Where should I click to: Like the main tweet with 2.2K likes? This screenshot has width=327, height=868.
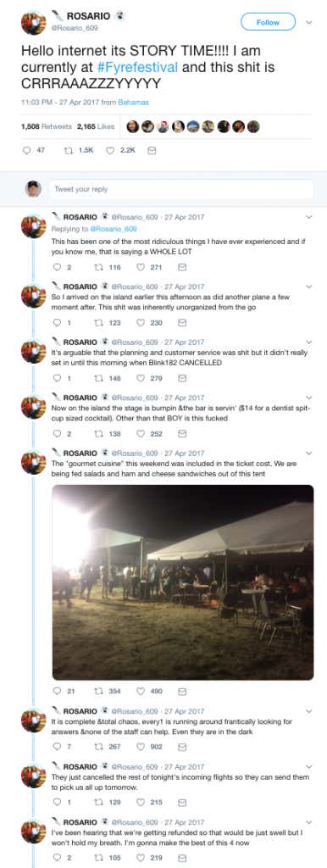pyautogui.click(x=109, y=150)
